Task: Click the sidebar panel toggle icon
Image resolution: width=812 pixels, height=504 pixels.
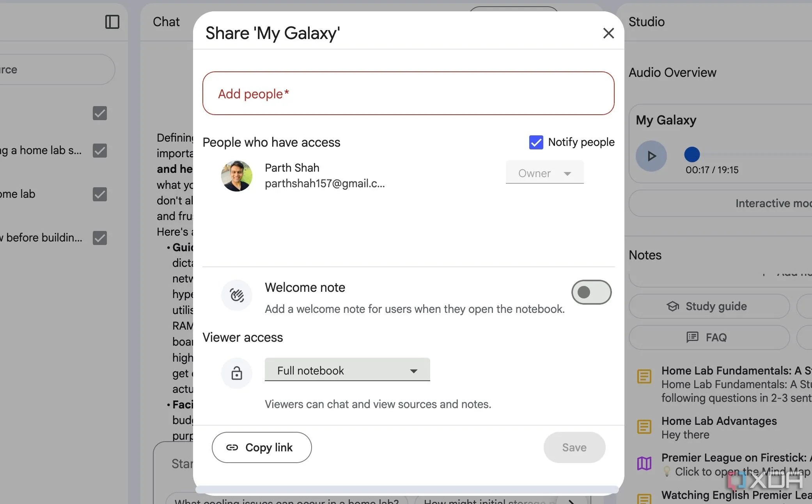Action: [x=112, y=22]
